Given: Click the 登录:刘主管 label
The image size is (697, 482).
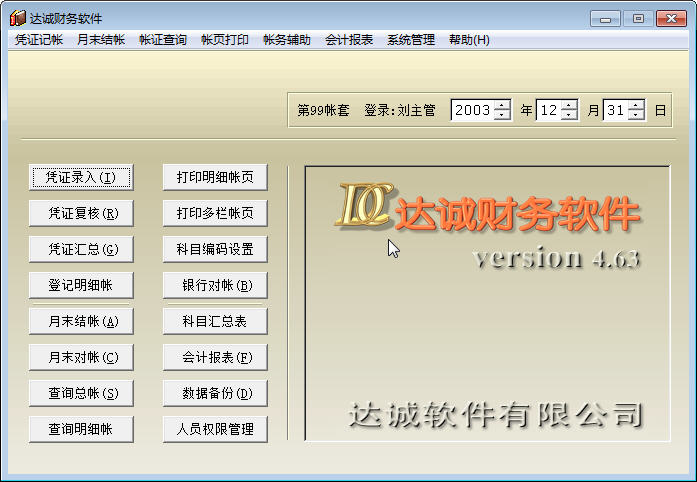Looking at the screenshot, I should point(400,110).
